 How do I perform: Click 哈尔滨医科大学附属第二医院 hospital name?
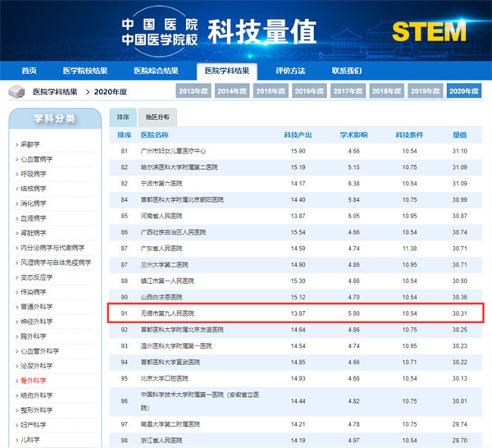[x=179, y=167]
